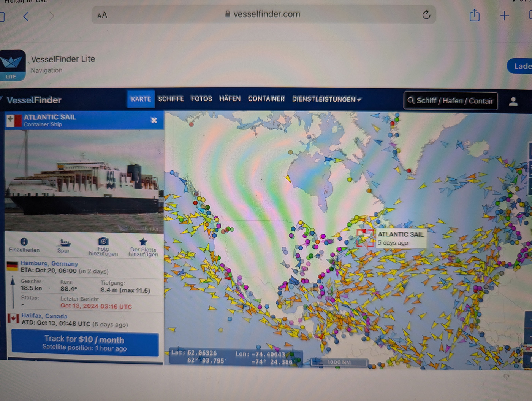Go back with Safari back arrow
The height and width of the screenshot is (401, 532).
(26, 16)
